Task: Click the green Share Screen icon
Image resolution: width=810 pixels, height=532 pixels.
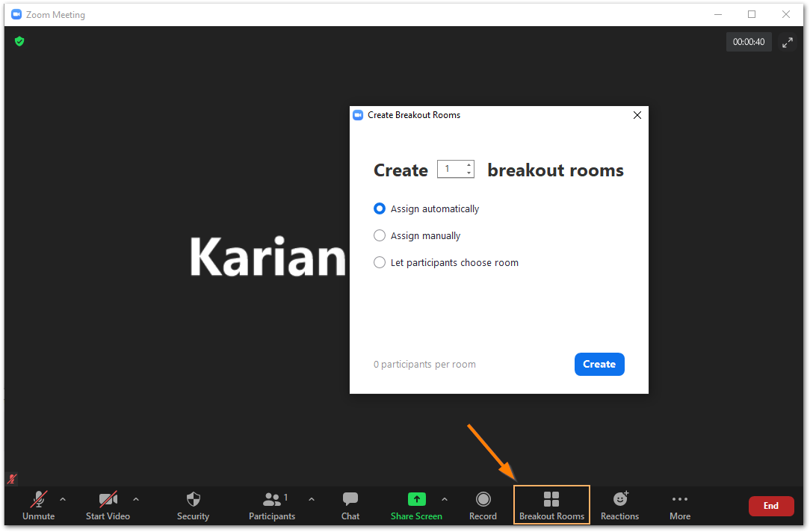Action: click(416, 499)
